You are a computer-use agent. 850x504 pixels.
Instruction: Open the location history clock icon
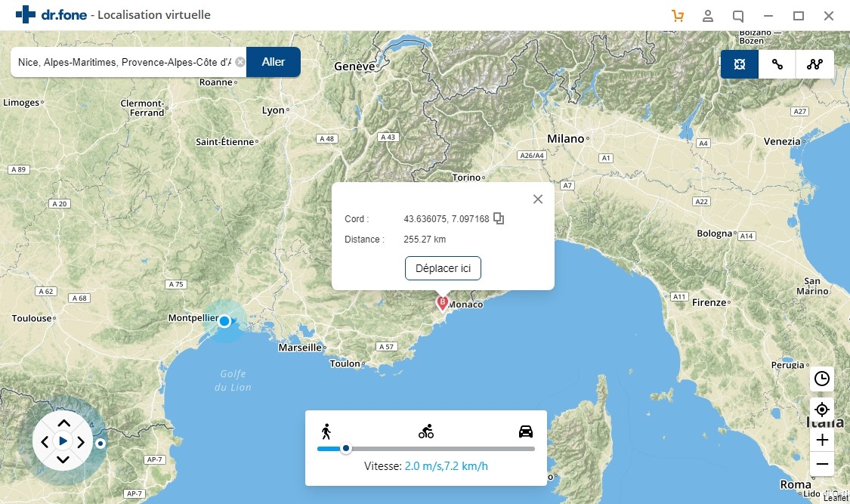point(822,379)
